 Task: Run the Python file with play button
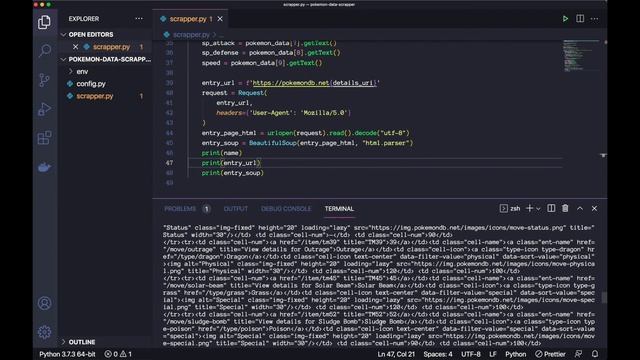pos(565,19)
